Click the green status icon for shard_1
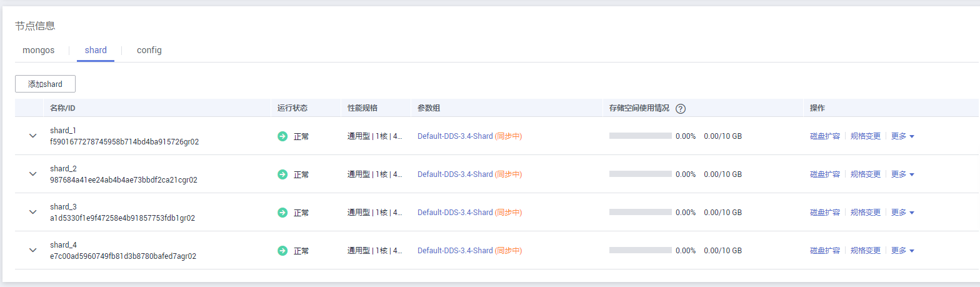The height and width of the screenshot is (287, 980). pos(282,136)
